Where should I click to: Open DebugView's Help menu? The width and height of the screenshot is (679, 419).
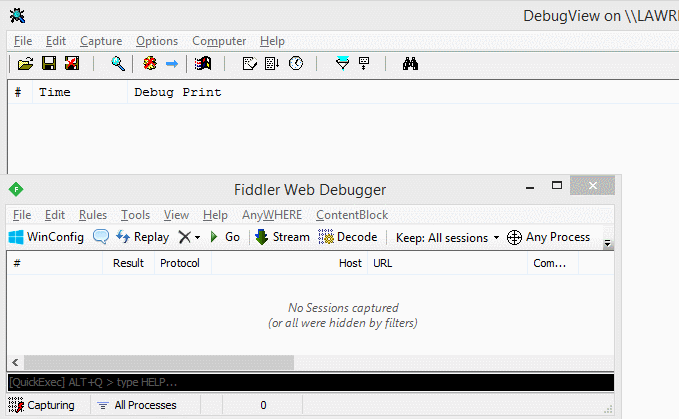tap(272, 41)
